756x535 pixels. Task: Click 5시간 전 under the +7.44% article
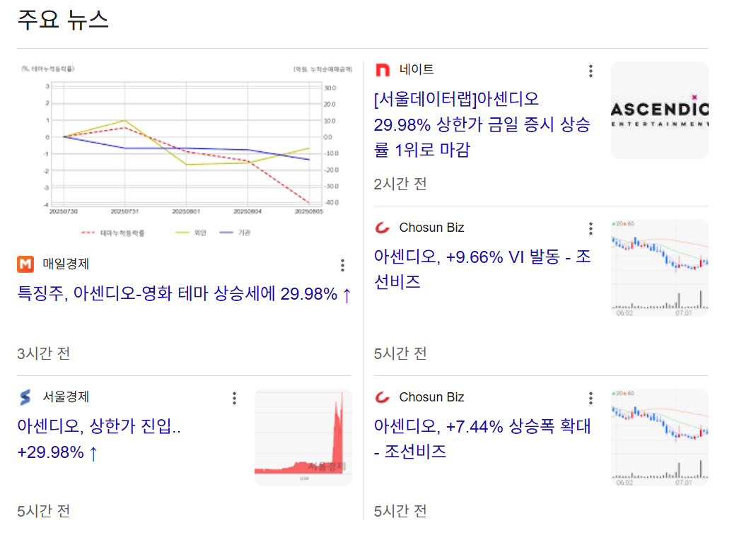coord(400,511)
